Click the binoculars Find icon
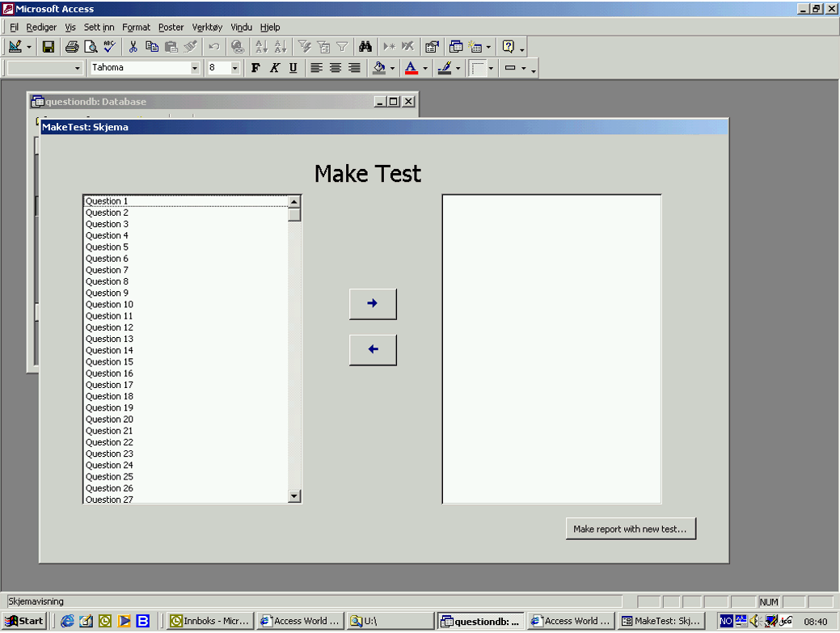Screen dimensions: 840x633 365,47
